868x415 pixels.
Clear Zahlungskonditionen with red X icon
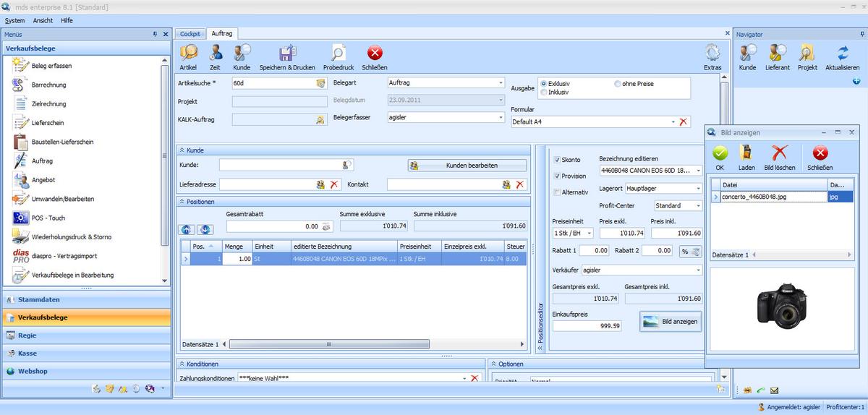click(x=475, y=378)
